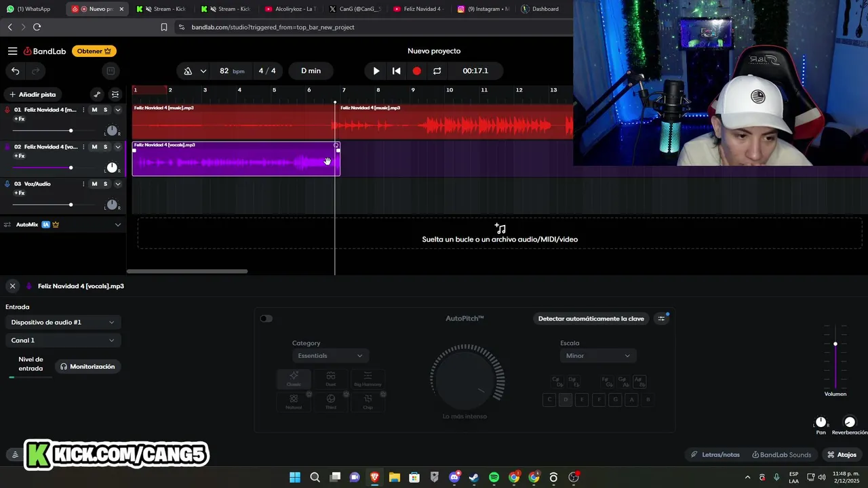Open AutoPitch advanced settings icon
The height and width of the screenshot is (488, 868).
pyautogui.click(x=662, y=319)
